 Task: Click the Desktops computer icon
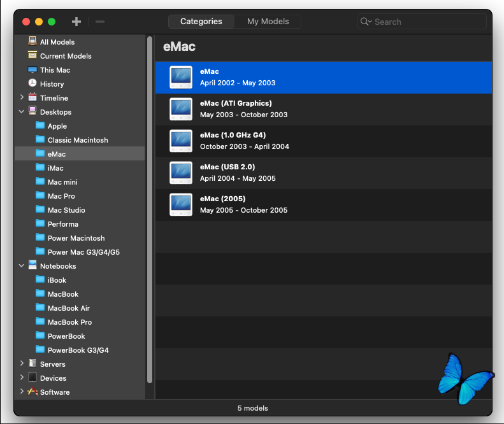tap(32, 111)
